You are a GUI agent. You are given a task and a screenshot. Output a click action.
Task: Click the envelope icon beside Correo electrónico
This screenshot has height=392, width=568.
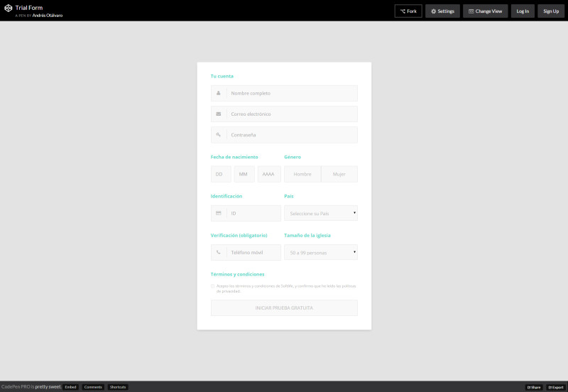click(x=219, y=114)
